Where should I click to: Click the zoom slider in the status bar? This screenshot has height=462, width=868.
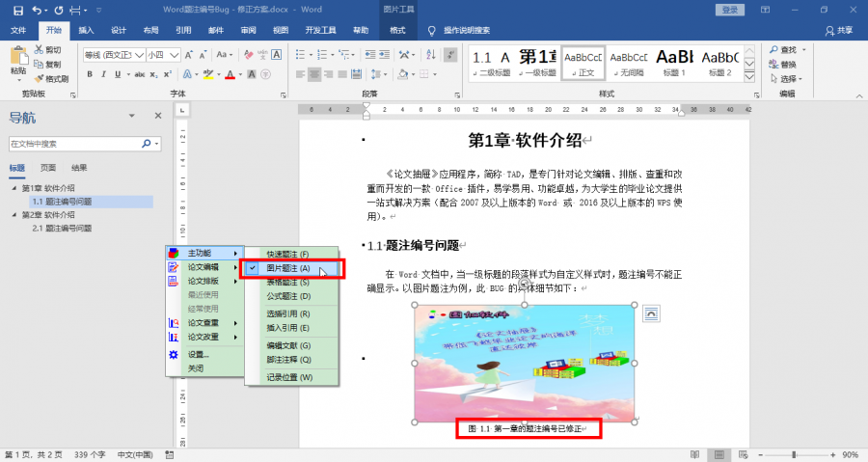point(793,454)
